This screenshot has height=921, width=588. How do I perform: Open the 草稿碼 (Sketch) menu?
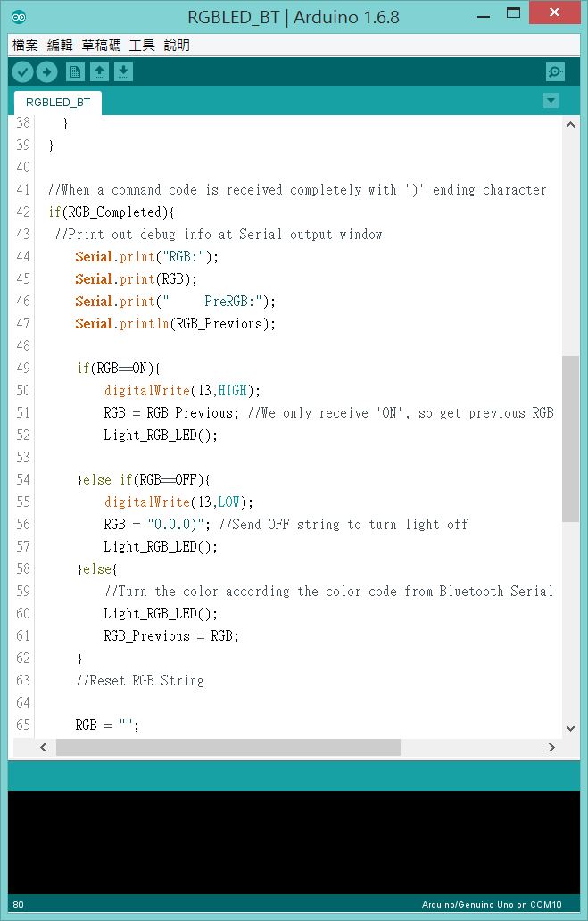[x=101, y=46]
